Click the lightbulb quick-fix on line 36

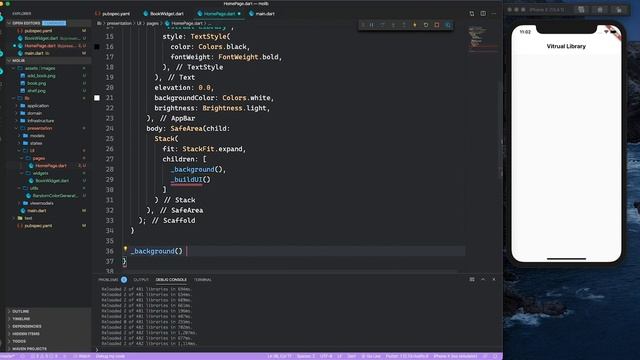pyautogui.click(x=125, y=249)
